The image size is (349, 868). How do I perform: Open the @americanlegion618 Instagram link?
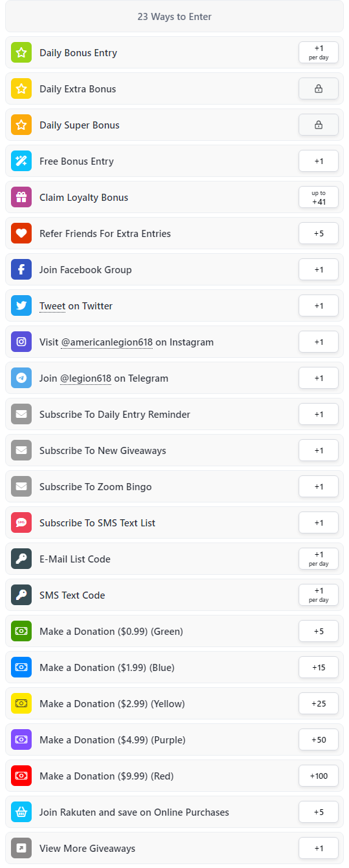[107, 342]
